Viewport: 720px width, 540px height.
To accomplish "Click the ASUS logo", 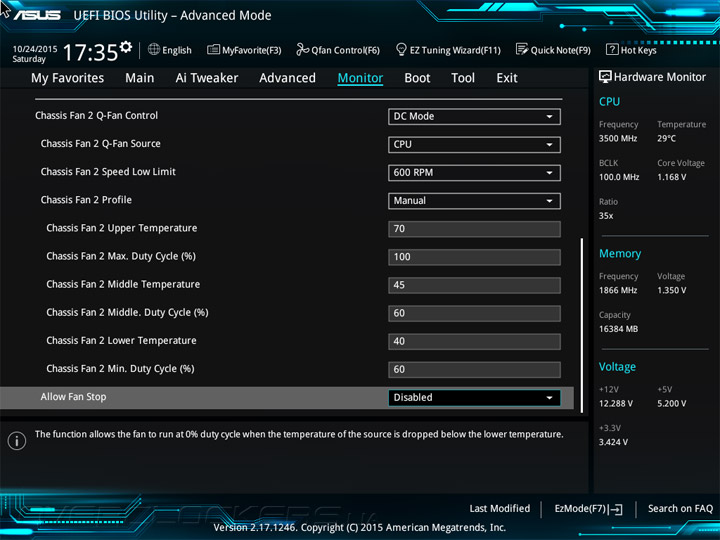I will 37,15.
